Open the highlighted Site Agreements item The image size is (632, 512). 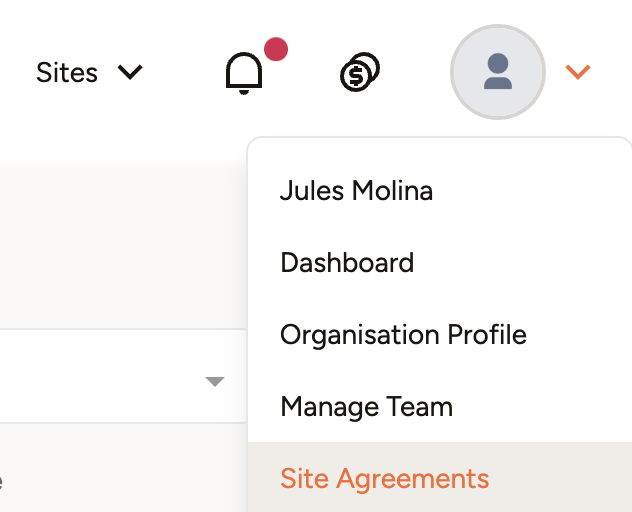385,478
